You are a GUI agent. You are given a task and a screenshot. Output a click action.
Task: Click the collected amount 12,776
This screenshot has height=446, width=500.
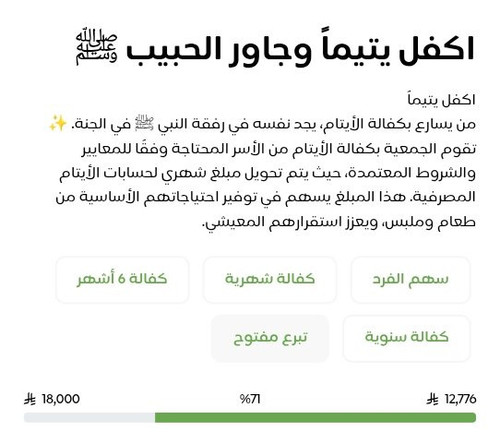click(x=460, y=399)
